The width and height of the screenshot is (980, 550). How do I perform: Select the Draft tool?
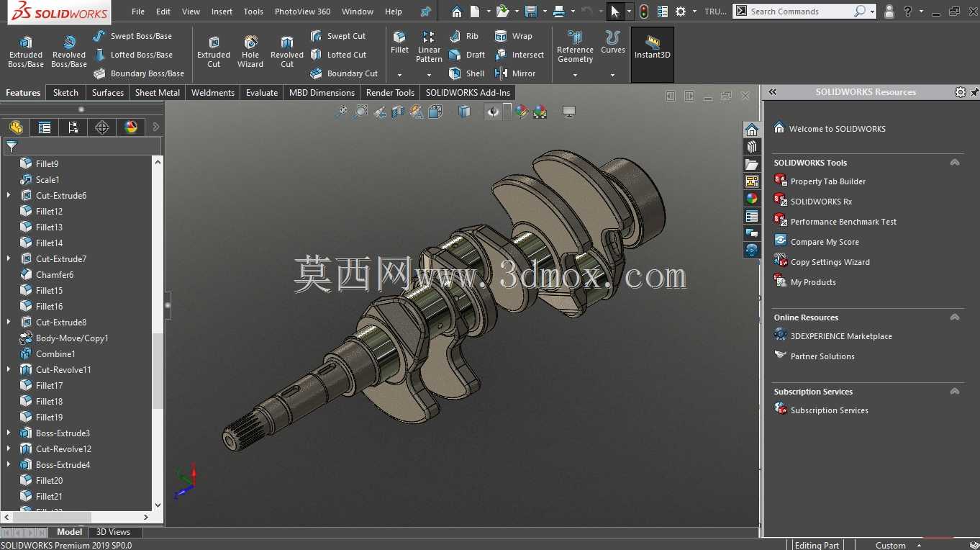pyautogui.click(x=467, y=55)
